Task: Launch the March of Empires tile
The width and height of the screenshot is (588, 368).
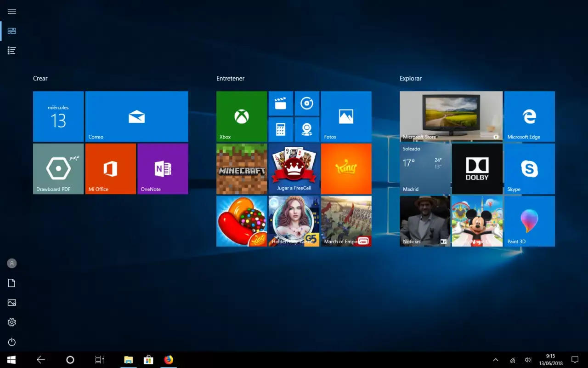Action: 346,221
